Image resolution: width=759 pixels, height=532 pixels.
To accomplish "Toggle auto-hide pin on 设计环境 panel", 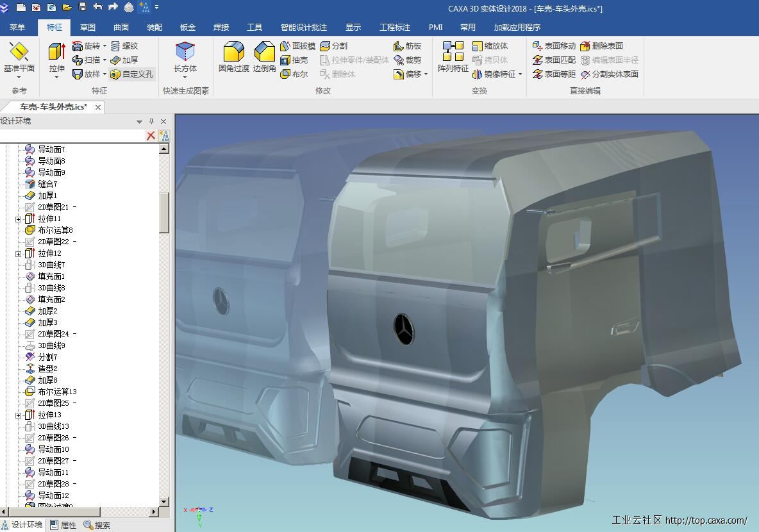I will tap(151, 122).
